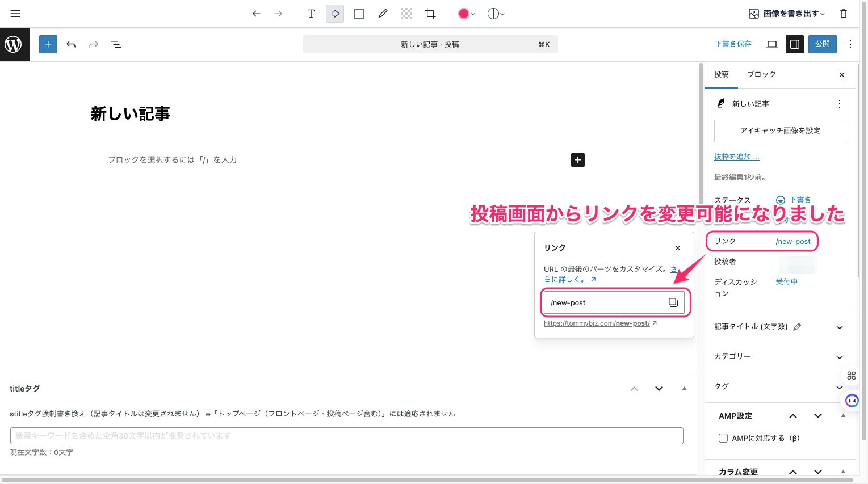
Task: Switch to the 投稿 tab
Action: tap(722, 74)
